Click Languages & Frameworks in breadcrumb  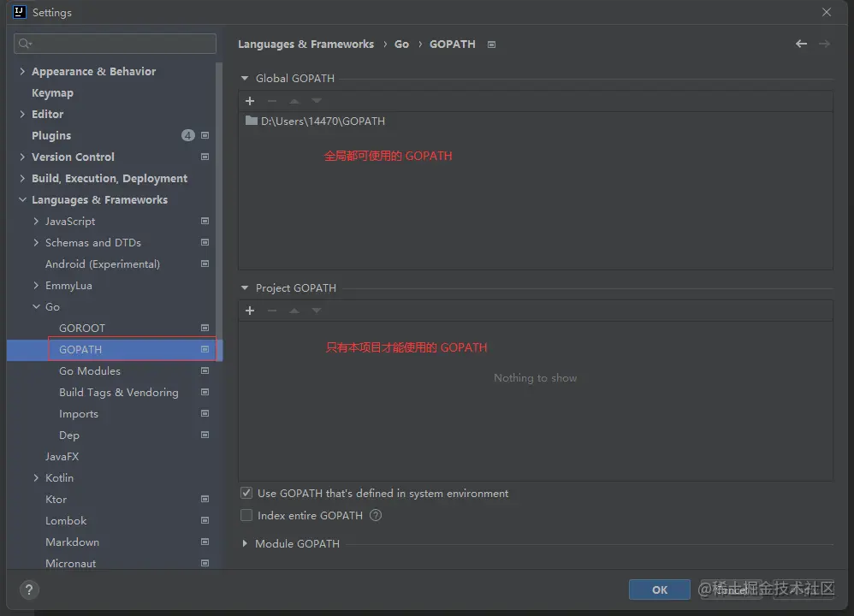[306, 44]
